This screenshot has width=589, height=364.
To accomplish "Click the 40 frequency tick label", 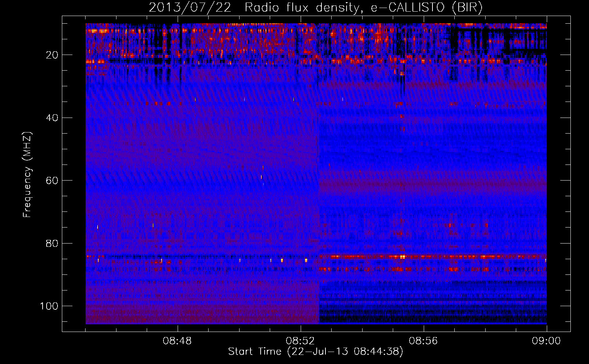I will pyautogui.click(x=52, y=118).
